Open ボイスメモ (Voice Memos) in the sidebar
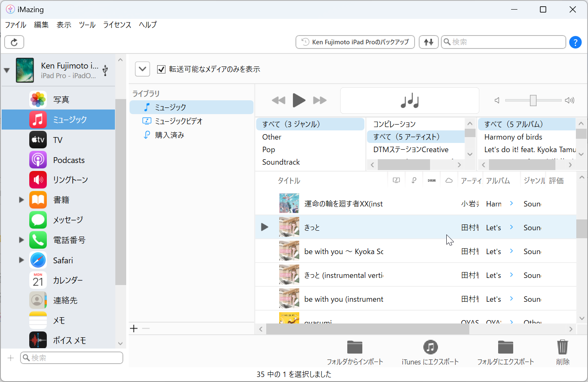Viewport: 588px width, 382px height. click(x=59, y=340)
